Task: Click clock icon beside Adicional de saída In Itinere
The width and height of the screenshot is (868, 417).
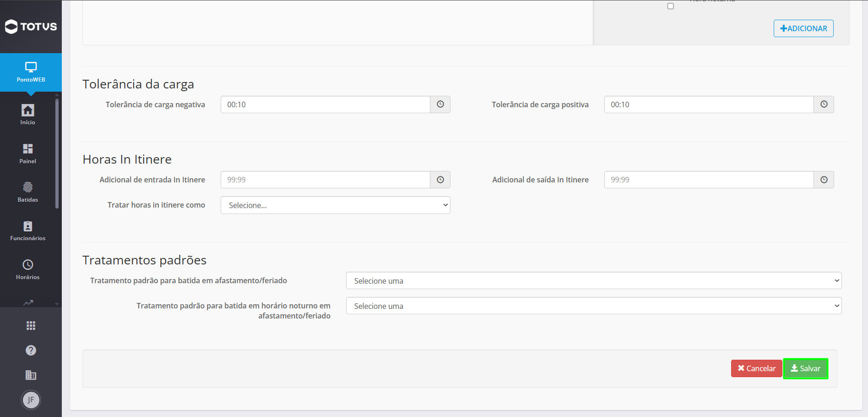Action: (x=824, y=180)
